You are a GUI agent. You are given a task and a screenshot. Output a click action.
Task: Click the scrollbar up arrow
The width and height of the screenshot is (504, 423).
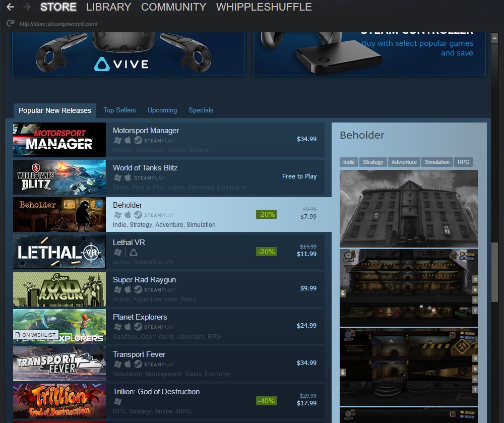click(495, 38)
